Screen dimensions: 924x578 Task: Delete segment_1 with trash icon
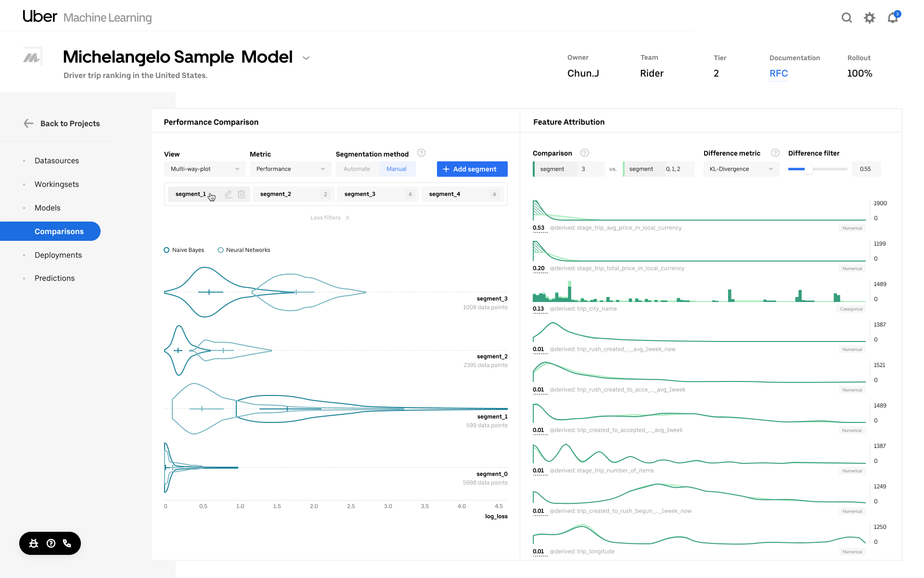(x=242, y=194)
